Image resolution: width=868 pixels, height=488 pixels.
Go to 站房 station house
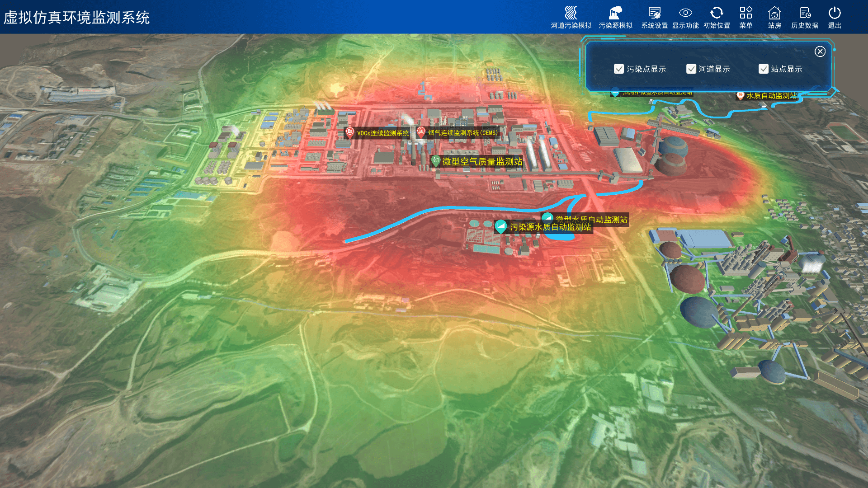click(x=774, y=18)
